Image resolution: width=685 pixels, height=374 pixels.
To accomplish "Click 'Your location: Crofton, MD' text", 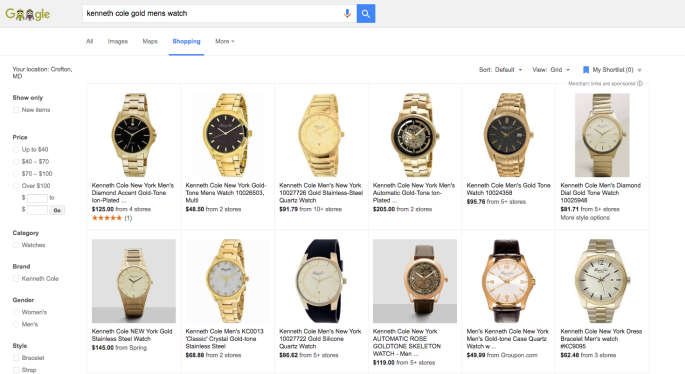I will (x=42, y=73).
